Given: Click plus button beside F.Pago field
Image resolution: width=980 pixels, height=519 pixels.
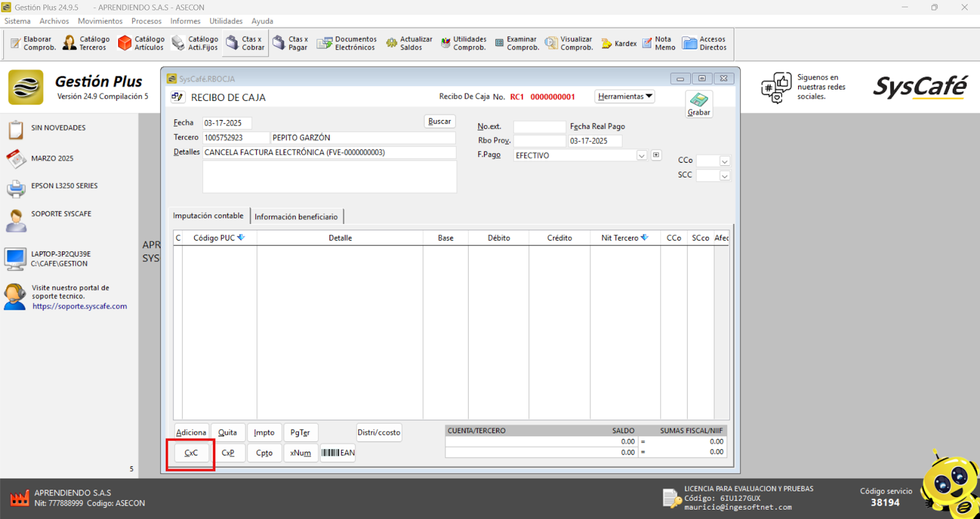Looking at the screenshot, I should pos(656,155).
